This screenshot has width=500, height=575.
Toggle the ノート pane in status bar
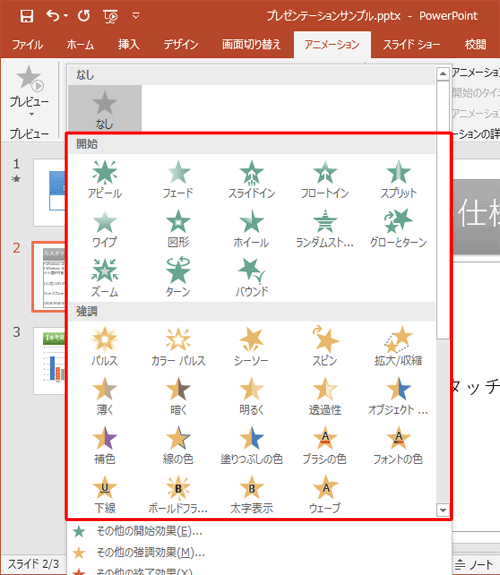coord(475,565)
